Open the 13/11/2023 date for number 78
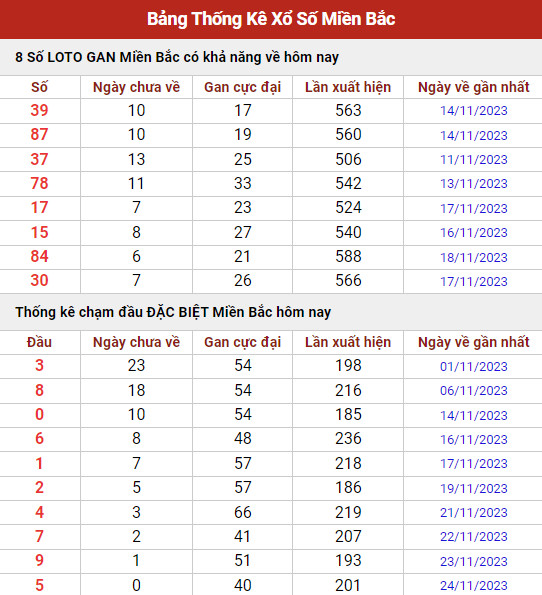The width and height of the screenshot is (542, 595). click(473, 184)
